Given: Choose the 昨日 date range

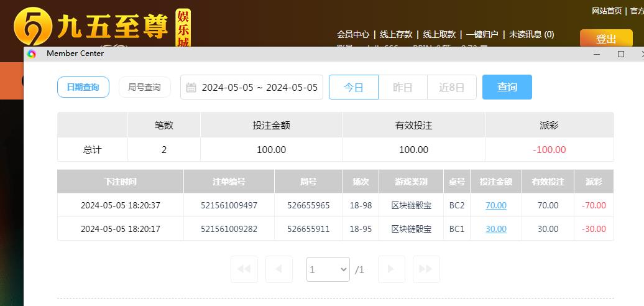Looking at the screenshot, I should [x=402, y=87].
